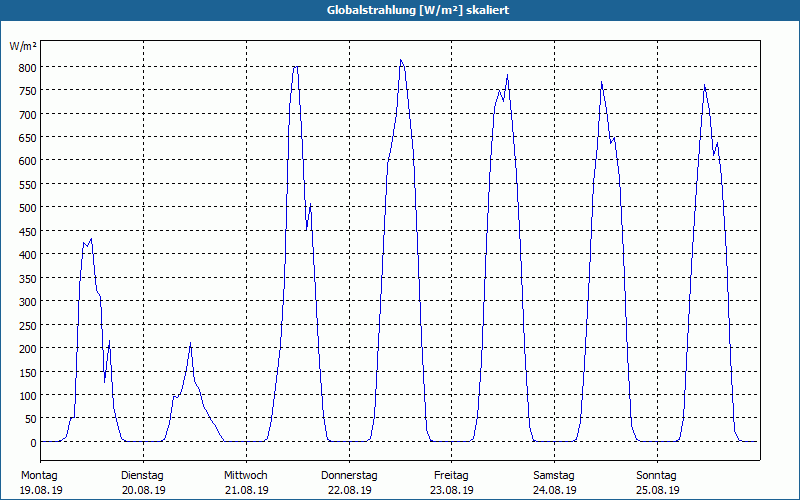Screen dimensions: 800x500
Task: Click the date '22.08.19'
Action: (x=349, y=490)
